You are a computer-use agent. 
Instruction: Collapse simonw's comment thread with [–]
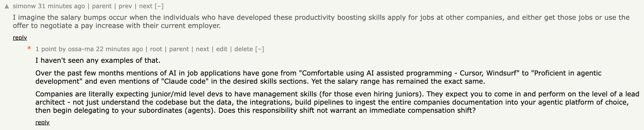point(159,6)
